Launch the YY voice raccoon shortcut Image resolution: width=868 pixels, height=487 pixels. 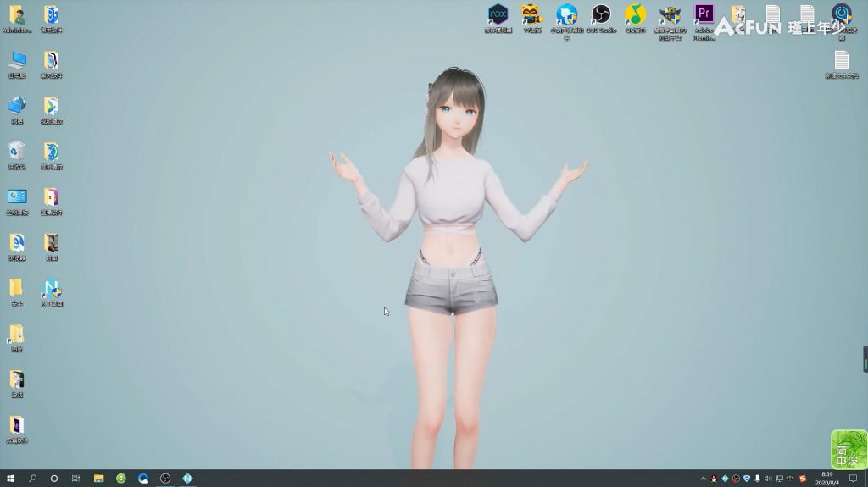coord(532,19)
